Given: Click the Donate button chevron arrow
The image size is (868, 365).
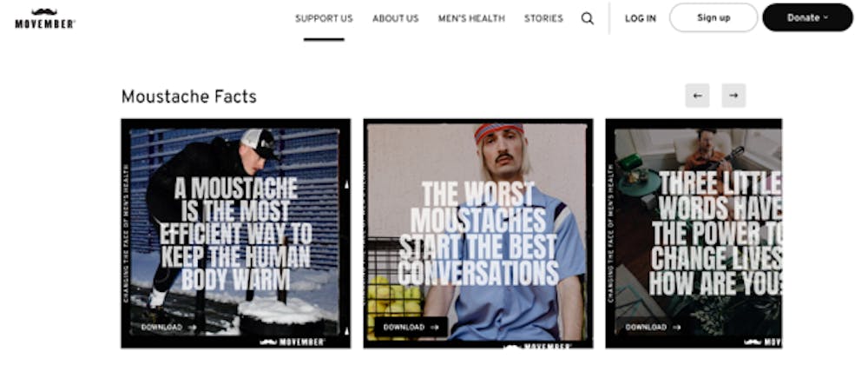Looking at the screenshot, I should click(x=826, y=17).
